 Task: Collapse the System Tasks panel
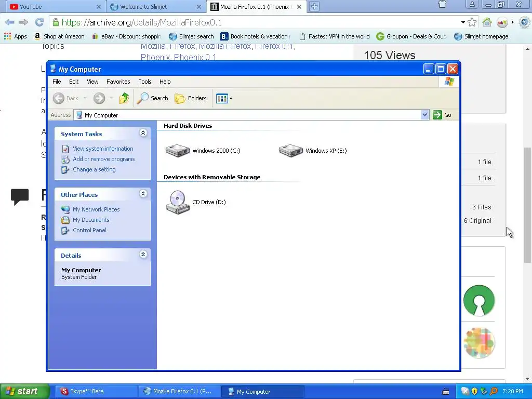(143, 133)
